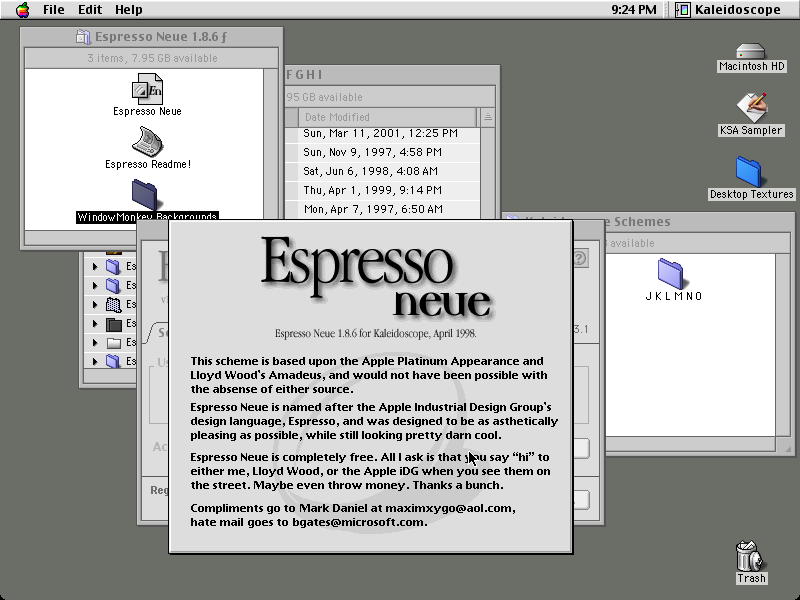800x600 pixels.
Task: Click the Sun, Mar 11, 2001, 12:25 PM row
Action: click(x=383, y=133)
